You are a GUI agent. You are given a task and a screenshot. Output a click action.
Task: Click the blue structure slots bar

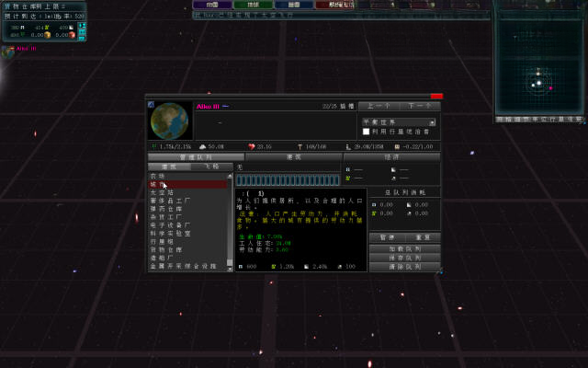(x=288, y=180)
